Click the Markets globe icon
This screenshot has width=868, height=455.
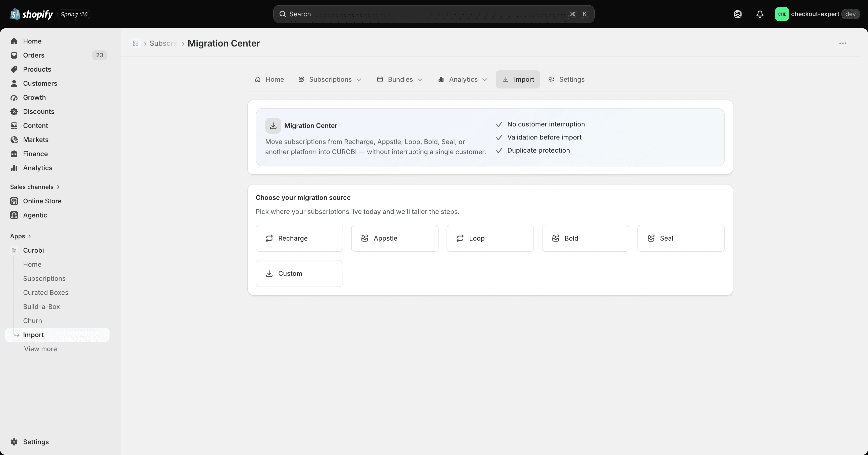coord(14,140)
